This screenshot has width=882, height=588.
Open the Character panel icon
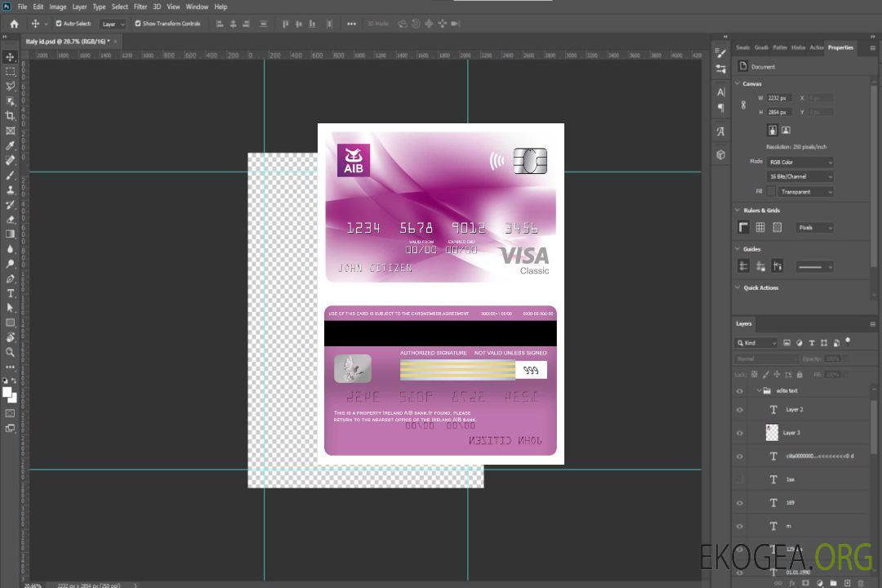[x=720, y=91]
